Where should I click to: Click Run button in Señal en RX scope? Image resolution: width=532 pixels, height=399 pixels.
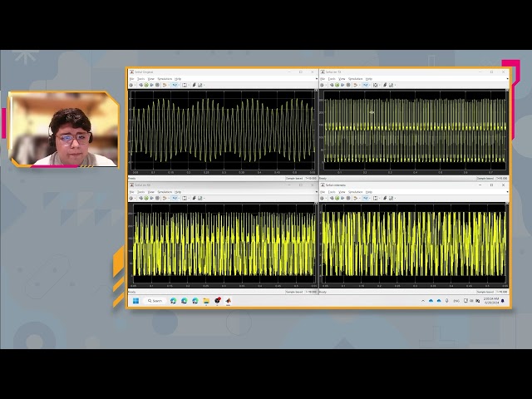tap(146, 198)
